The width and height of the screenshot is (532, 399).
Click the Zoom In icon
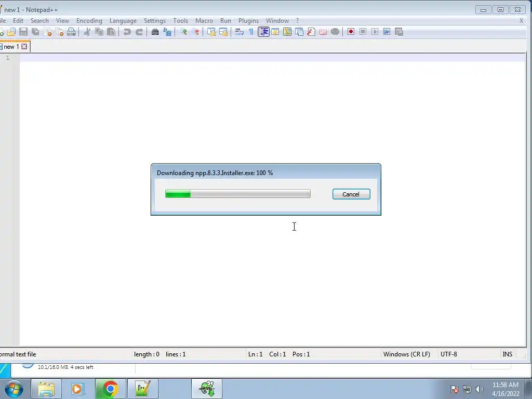pos(183,32)
